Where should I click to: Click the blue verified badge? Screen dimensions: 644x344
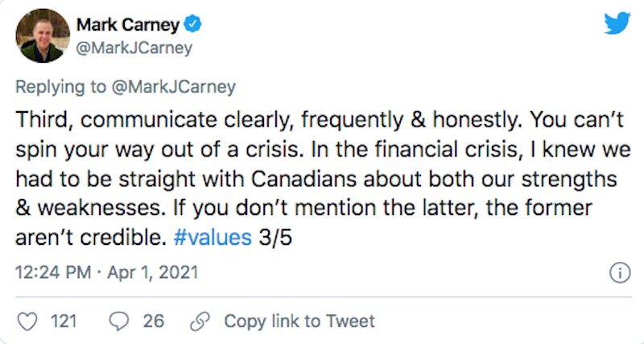[192, 25]
